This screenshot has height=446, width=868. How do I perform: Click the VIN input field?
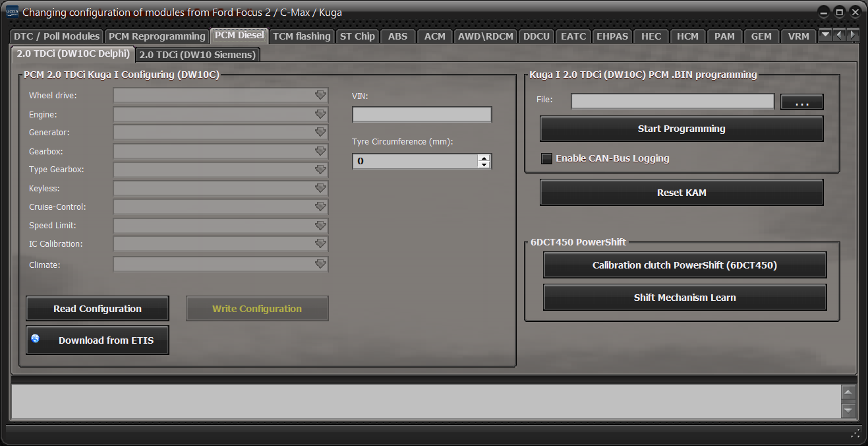(422, 115)
